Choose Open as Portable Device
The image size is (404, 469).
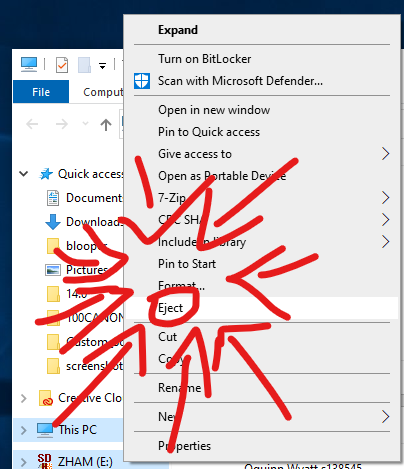(222, 176)
